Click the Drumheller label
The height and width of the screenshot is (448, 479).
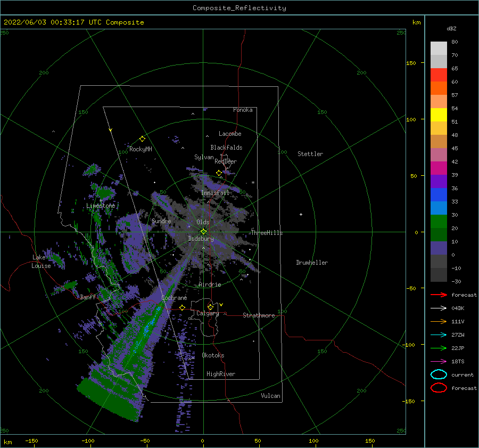pyautogui.click(x=311, y=263)
